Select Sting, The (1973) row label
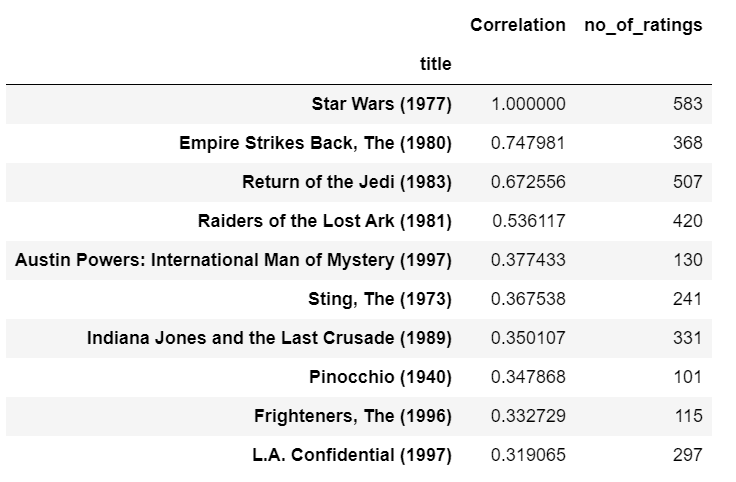736x482 pixels. tap(380, 299)
